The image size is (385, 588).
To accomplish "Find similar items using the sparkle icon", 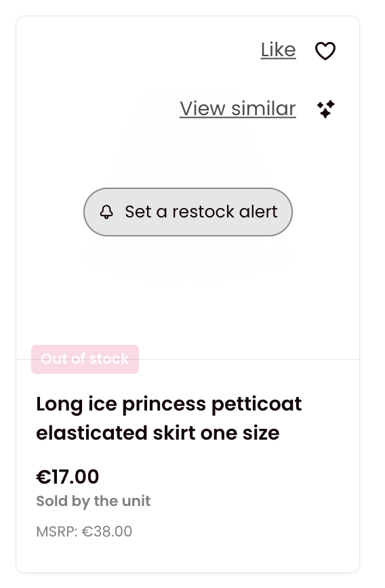I will pos(326,109).
